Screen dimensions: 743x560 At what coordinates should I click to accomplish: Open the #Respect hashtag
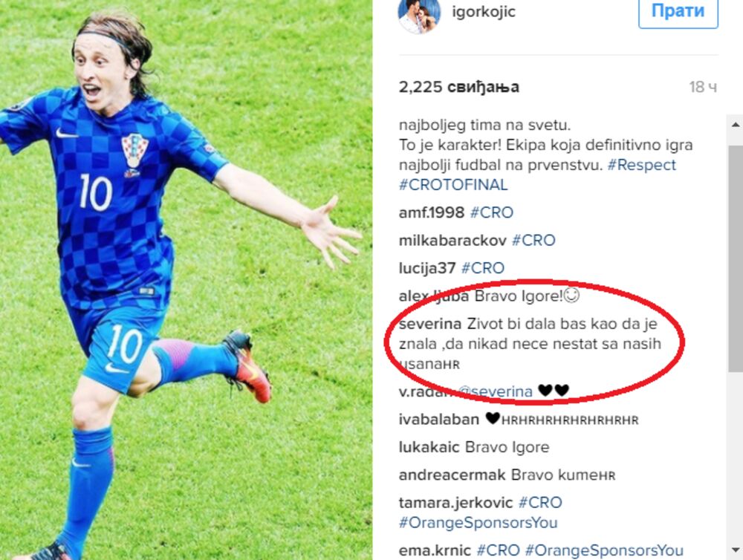point(642,165)
